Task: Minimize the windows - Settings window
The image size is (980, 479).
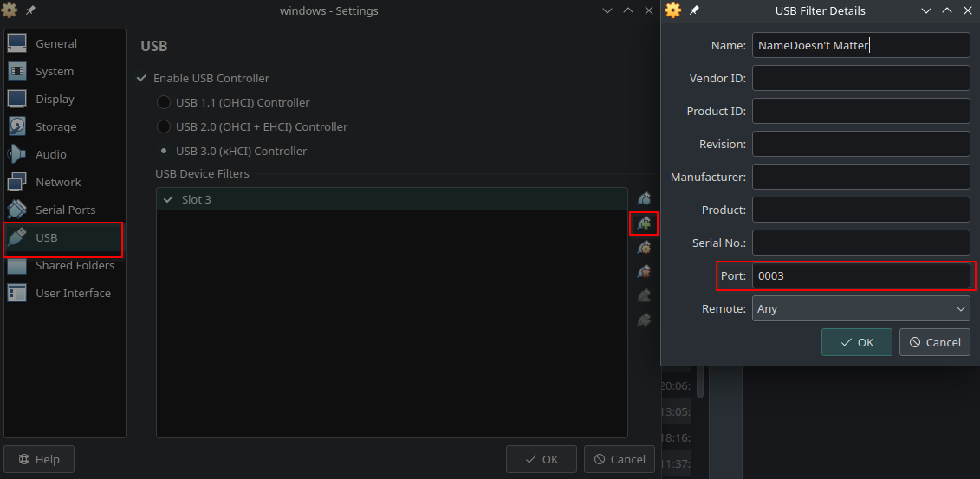Action: (x=607, y=10)
